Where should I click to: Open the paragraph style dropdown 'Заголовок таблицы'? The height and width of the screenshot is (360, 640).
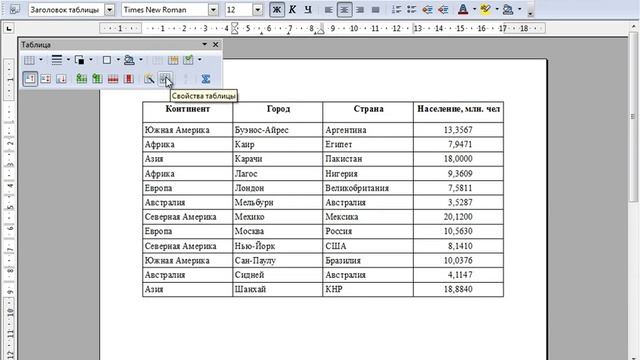(x=109, y=9)
